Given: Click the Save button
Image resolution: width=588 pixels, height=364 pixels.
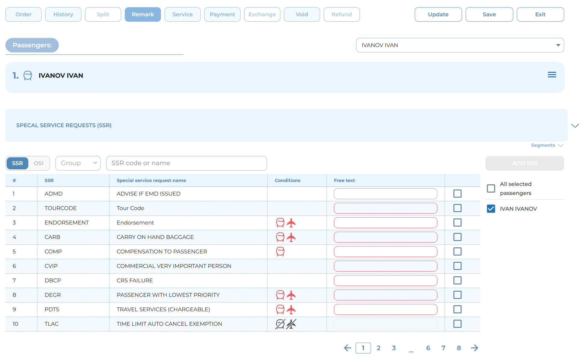Looking at the screenshot, I should tap(489, 14).
